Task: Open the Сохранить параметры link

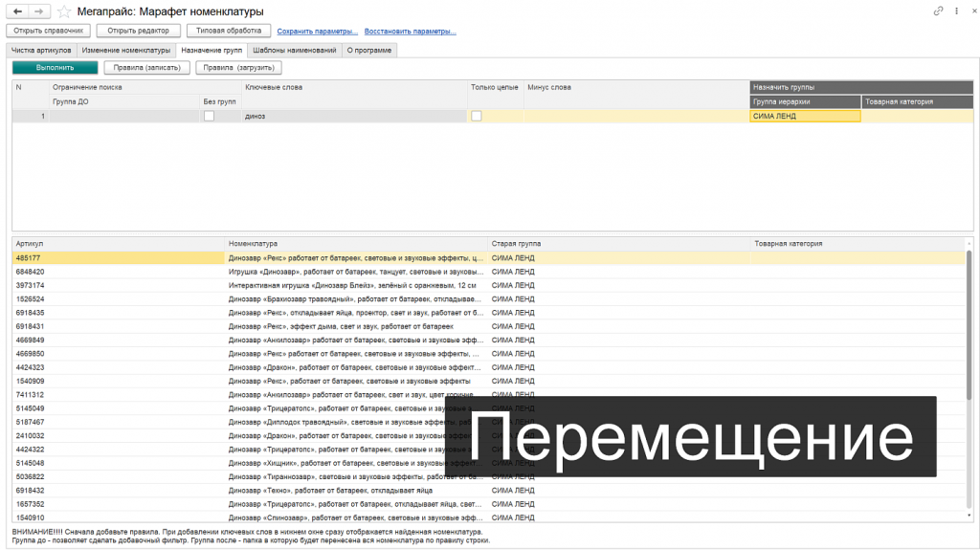Action: [317, 32]
